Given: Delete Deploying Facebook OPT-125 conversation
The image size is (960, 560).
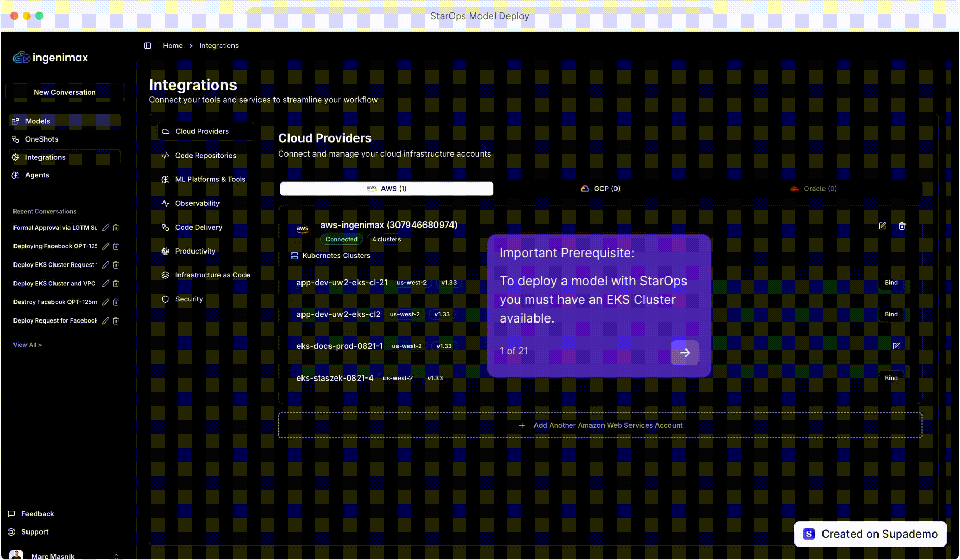Looking at the screenshot, I should 116,246.
